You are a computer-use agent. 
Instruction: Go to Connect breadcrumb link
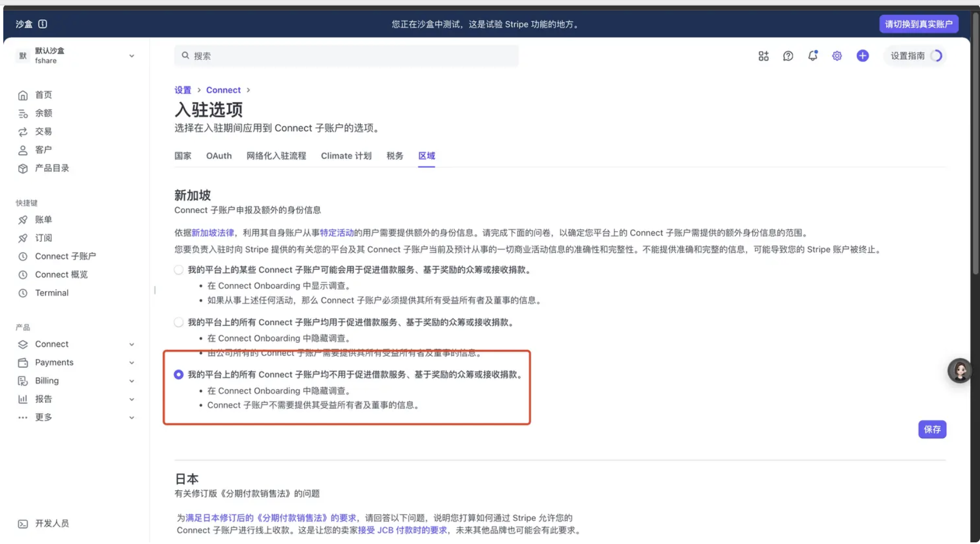[x=223, y=90]
